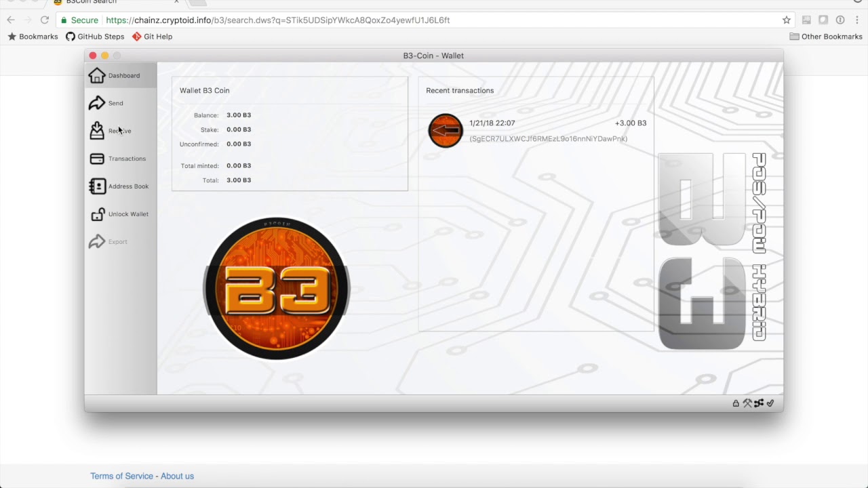Click the Wallet B3 Coin heading
This screenshot has width=868, height=488.
click(x=205, y=90)
